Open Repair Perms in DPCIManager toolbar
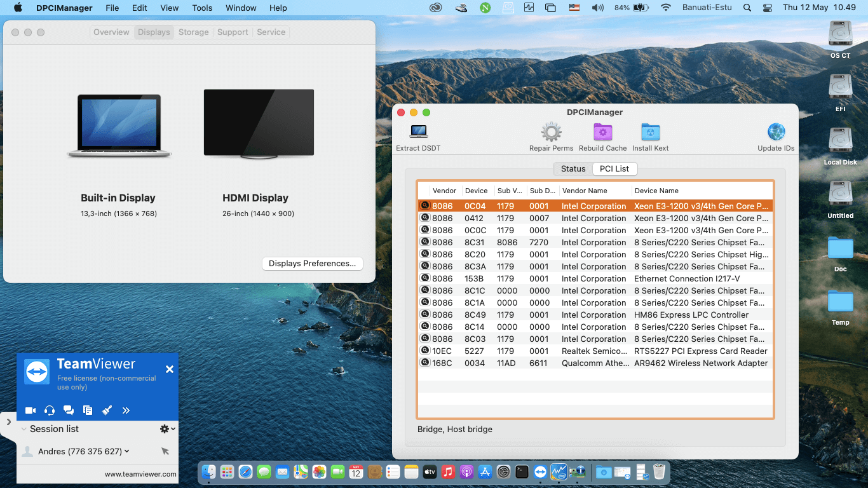868x488 pixels. point(551,132)
